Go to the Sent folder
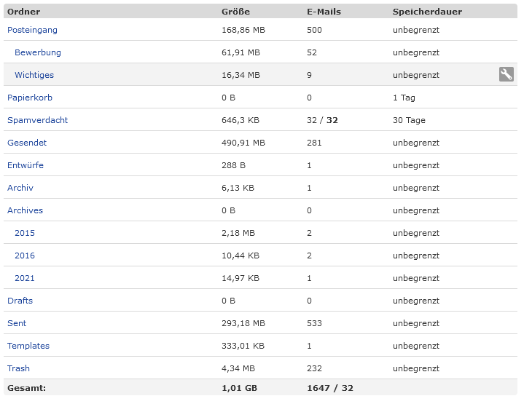Viewport: 532px width, 404px height. coord(17,323)
